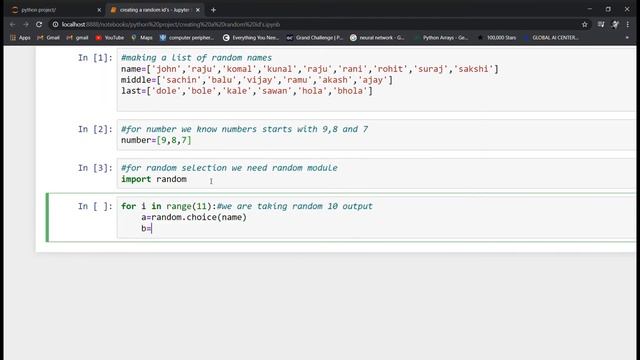The height and width of the screenshot is (360, 640).
Task: Open Chrome three-dot menu
Action: point(628,24)
